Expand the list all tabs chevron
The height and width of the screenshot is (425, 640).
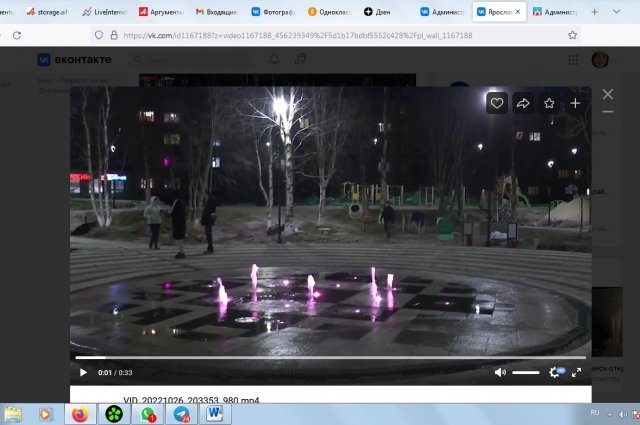(x=617, y=12)
